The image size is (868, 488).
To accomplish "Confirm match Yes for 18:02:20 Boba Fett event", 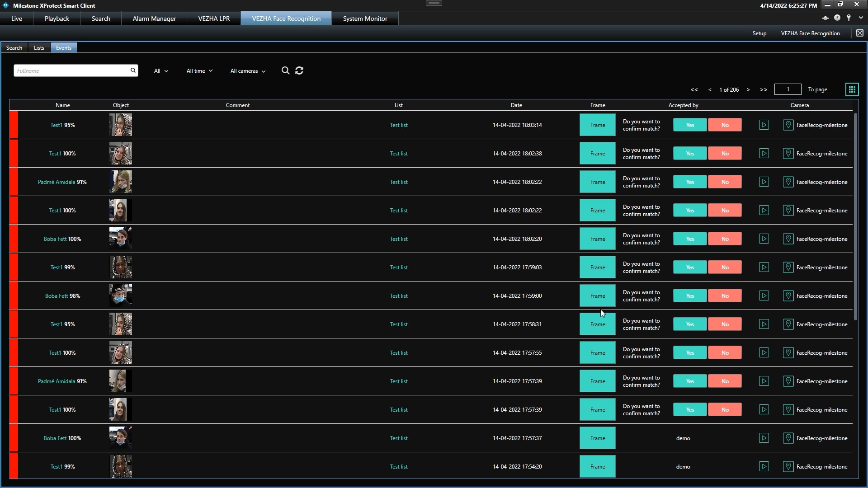I will tap(690, 239).
